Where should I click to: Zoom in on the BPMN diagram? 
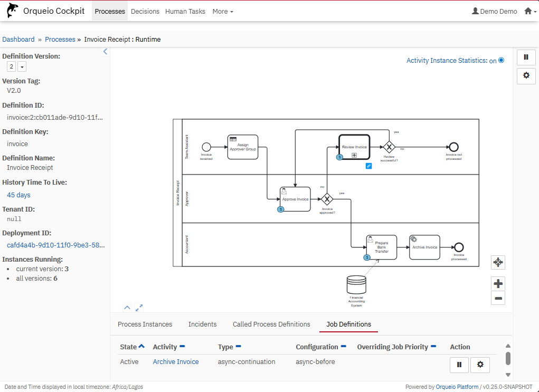(498, 284)
